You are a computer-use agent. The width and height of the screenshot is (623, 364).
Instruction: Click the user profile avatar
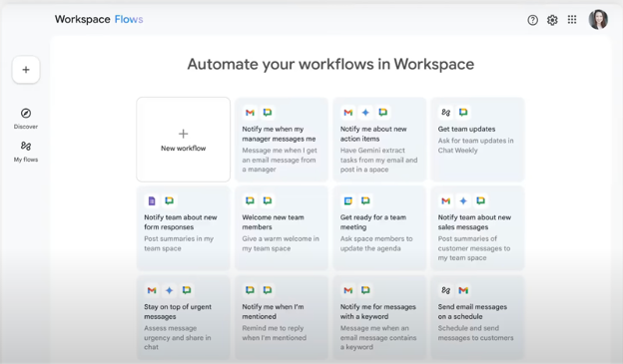(598, 20)
